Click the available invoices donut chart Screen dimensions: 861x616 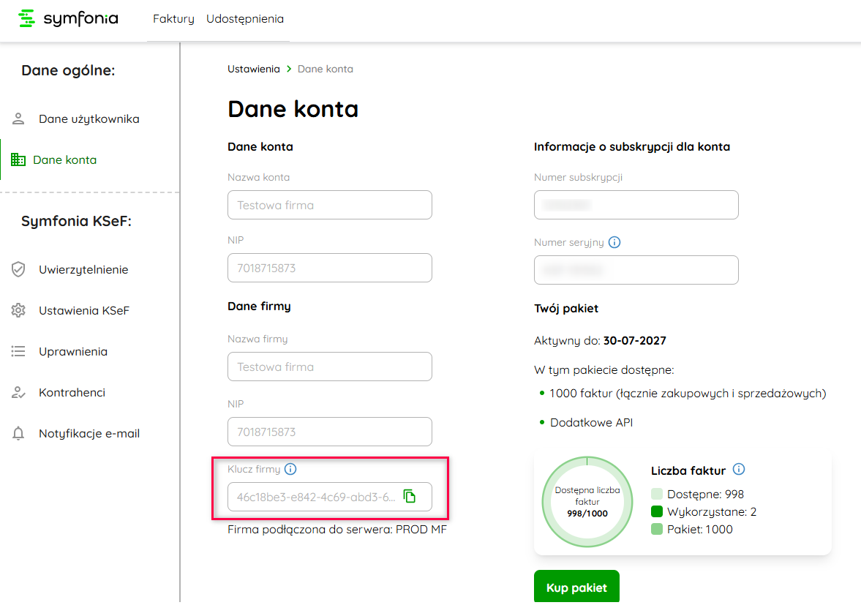(587, 502)
